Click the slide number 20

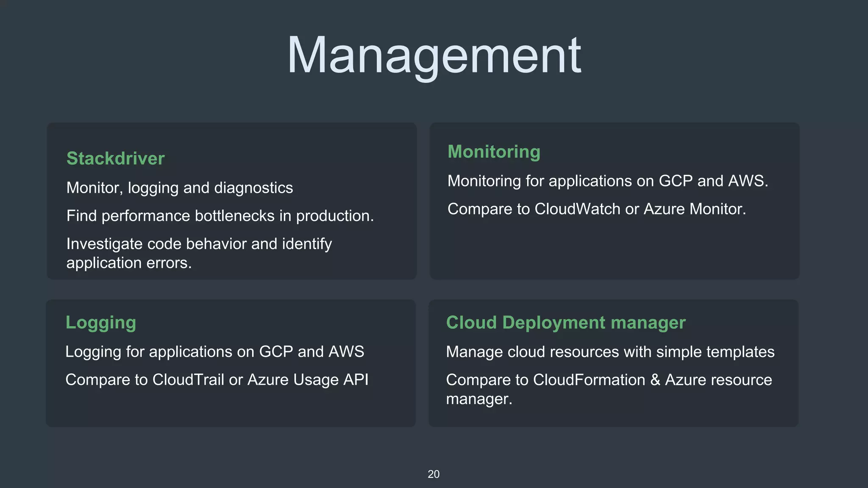tap(434, 474)
